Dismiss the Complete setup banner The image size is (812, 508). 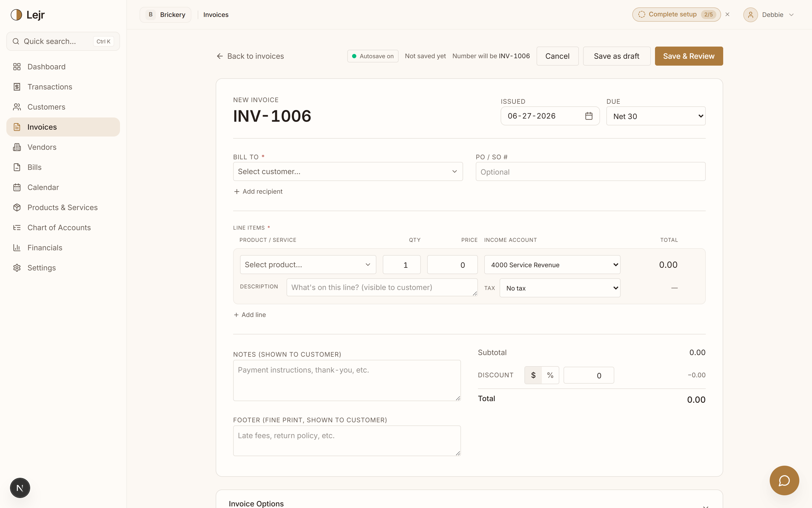tap(727, 15)
